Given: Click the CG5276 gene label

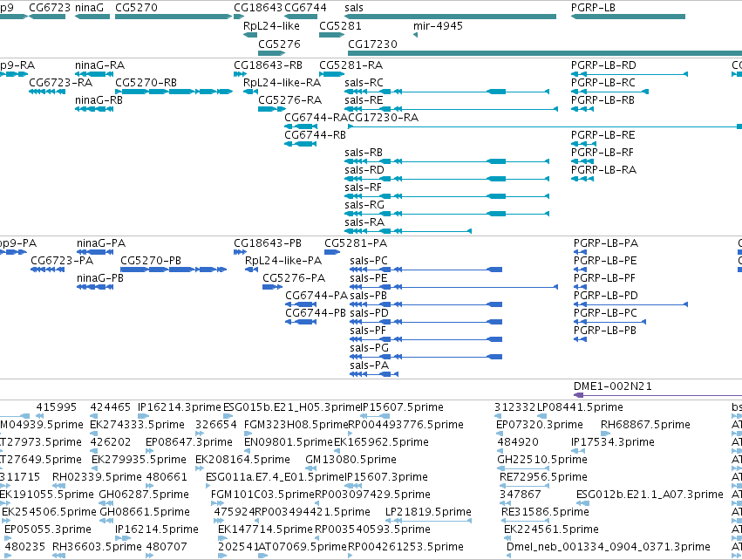Looking at the screenshot, I should point(279,44).
